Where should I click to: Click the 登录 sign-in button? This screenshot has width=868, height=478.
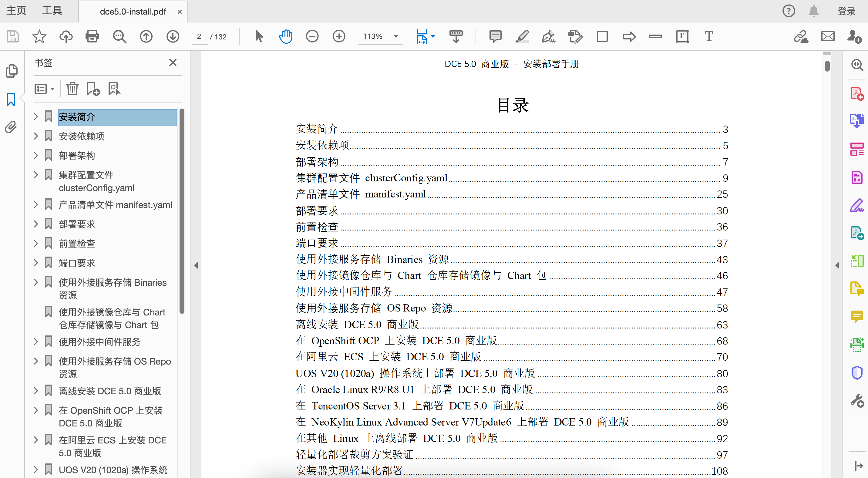[846, 12]
